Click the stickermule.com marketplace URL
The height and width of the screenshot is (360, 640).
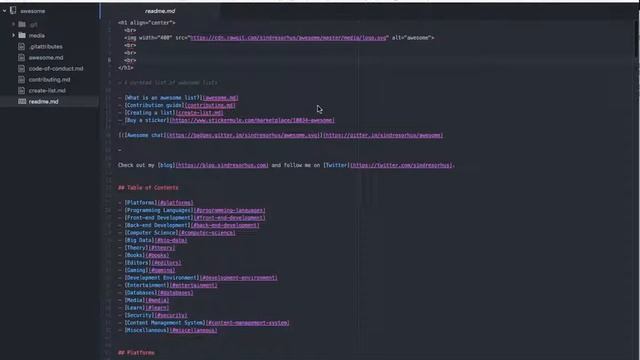point(252,120)
